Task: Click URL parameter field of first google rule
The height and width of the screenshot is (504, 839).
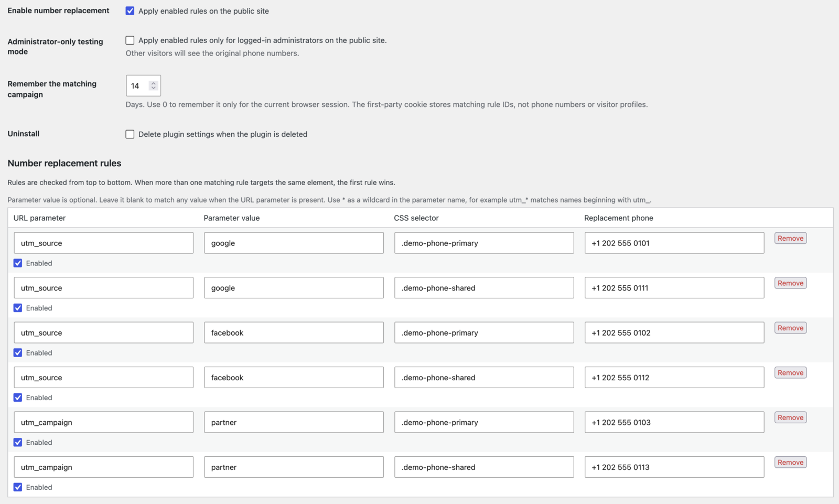Action: coord(103,243)
